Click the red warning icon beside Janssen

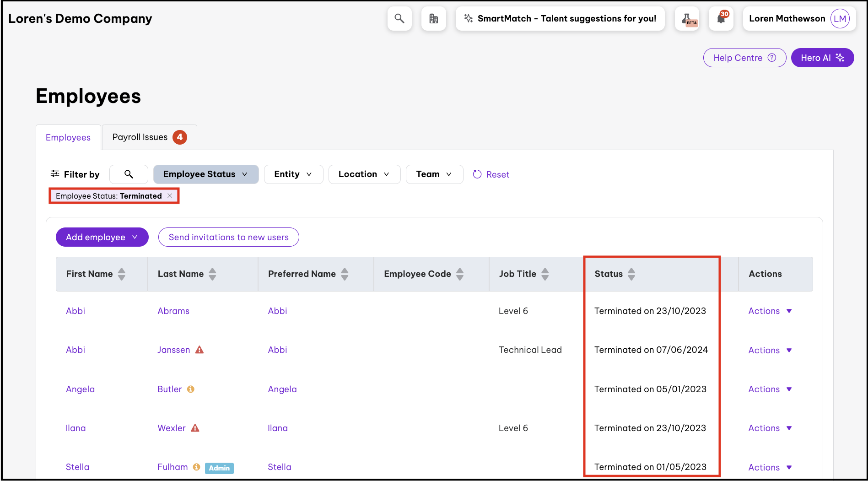pos(199,350)
